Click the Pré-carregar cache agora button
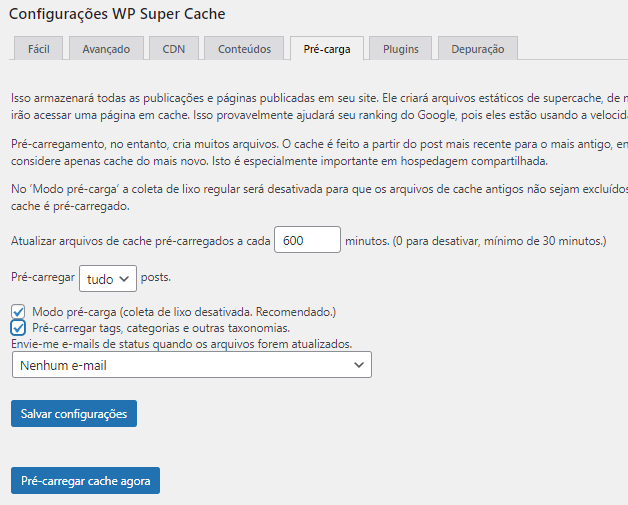This screenshot has height=505, width=628. click(85, 481)
